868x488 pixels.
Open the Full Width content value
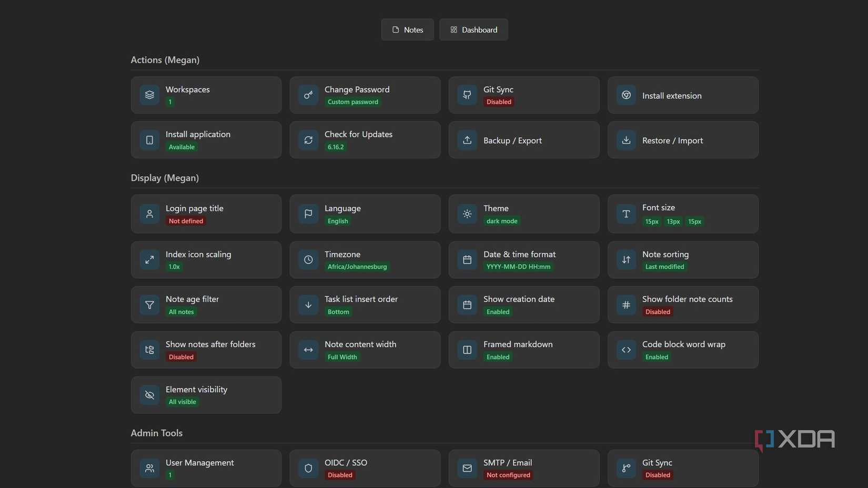(342, 357)
